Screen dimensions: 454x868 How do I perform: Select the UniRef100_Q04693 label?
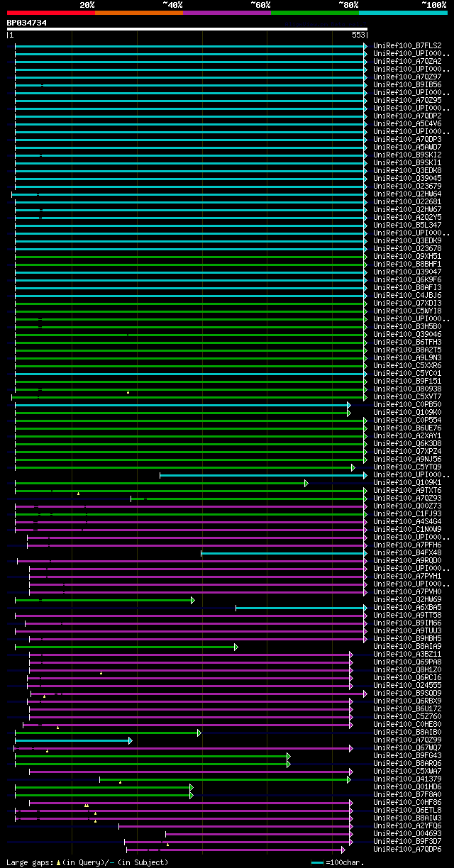click(408, 834)
